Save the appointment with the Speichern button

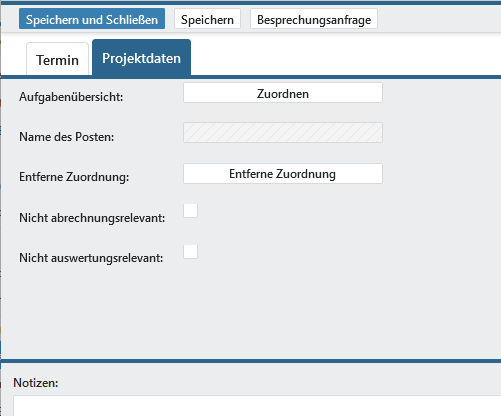207,19
